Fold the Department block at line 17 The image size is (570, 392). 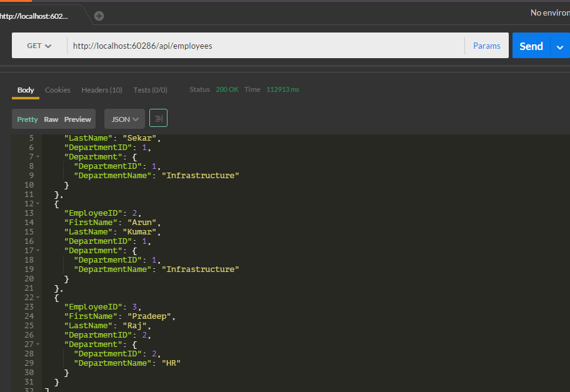pyautogui.click(x=38, y=251)
